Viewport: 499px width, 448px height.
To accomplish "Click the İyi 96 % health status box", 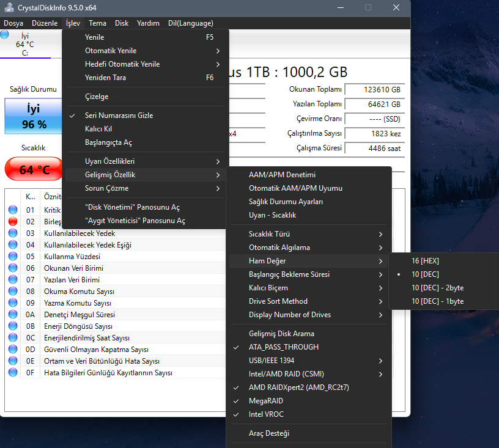I will [x=34, y=116].
